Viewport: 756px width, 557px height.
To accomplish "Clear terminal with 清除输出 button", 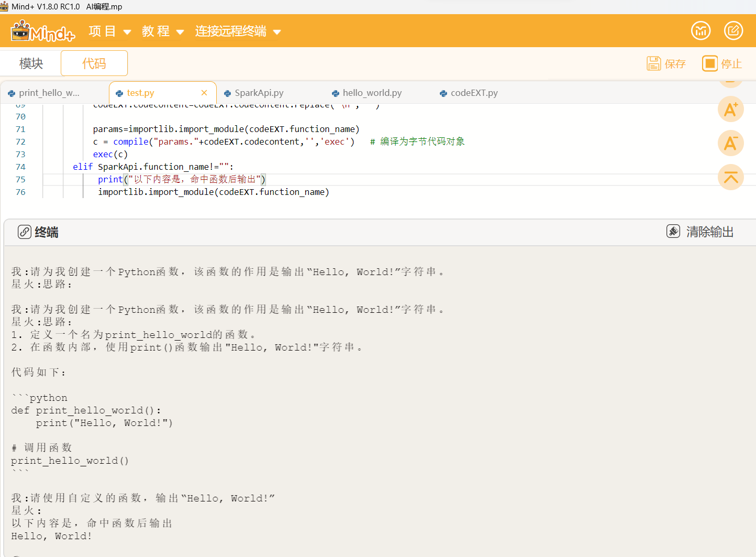I will pos(700,232).
